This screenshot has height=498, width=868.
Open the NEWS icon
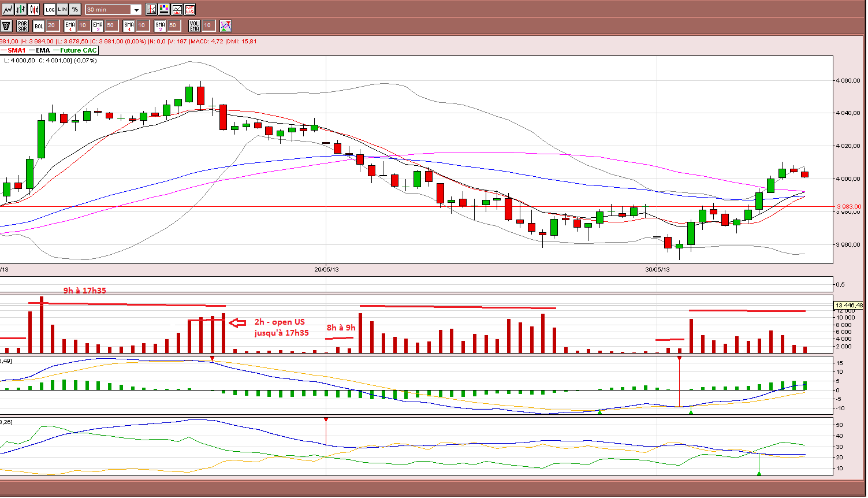(x=189, y=9)
